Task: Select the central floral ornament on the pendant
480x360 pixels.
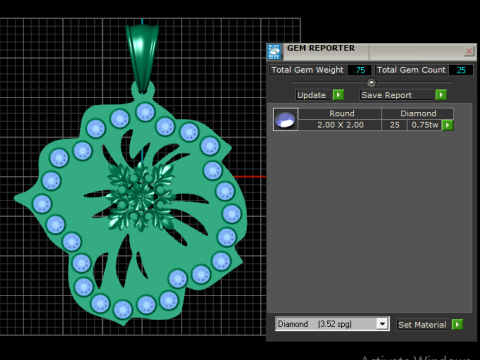Action: pos(141,197)
